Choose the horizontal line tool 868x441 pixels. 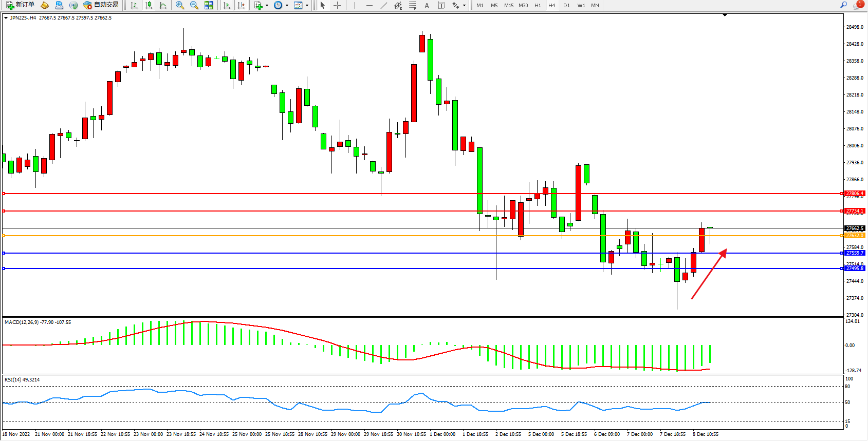(370, 5)
